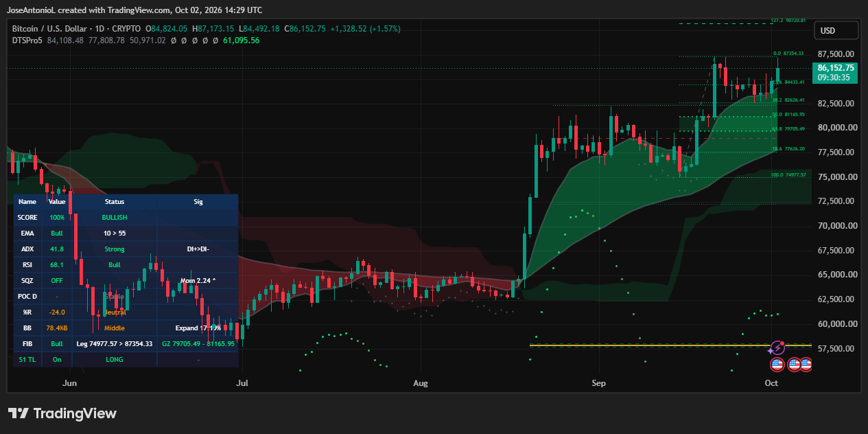
Task: Click the Jun label on time axis
Action: [x=69, y=383]
